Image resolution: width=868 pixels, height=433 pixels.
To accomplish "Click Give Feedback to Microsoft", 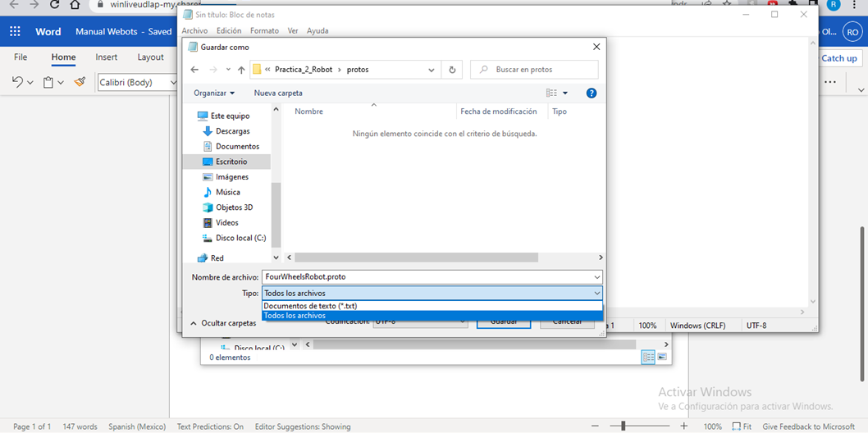I will tap(808, 426).
